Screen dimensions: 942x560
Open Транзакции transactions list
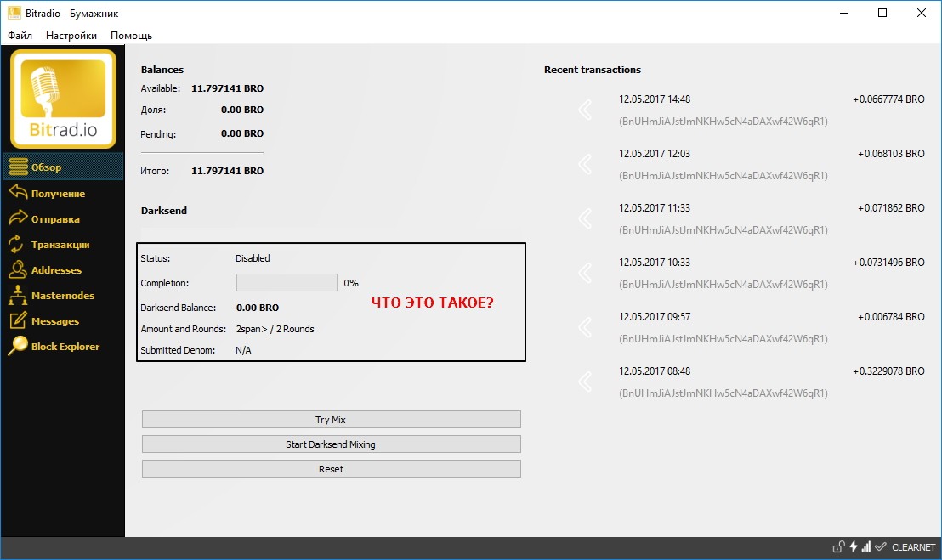tap(60, 245)
